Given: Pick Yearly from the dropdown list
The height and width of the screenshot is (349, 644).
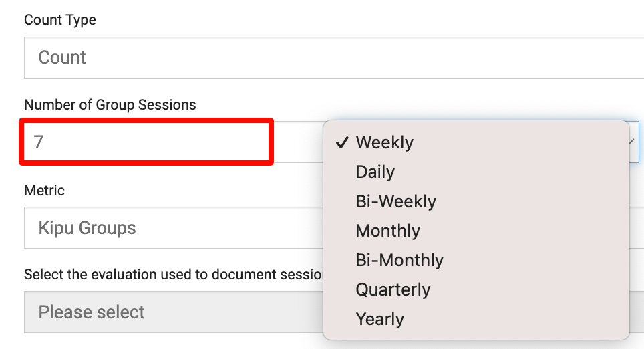Looking at the screenshot, I should point(380,319).
